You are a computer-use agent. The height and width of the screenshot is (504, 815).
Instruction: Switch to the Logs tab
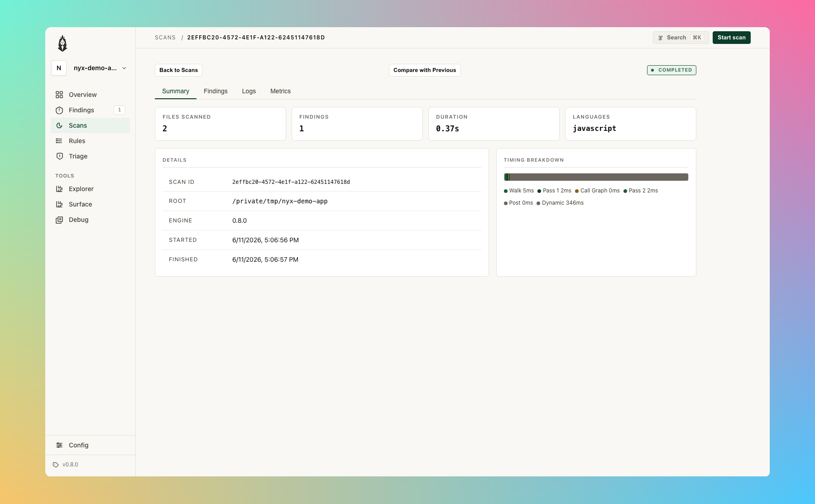tap(249, 91)
